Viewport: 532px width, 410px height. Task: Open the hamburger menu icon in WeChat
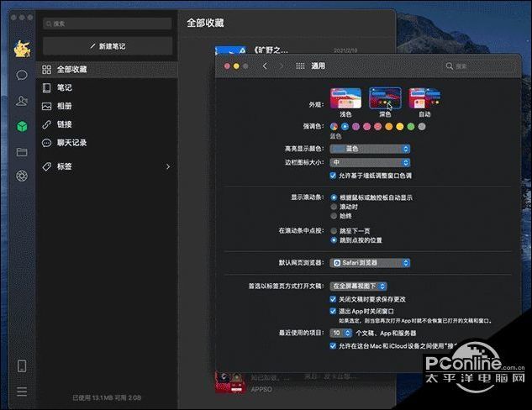22,392
